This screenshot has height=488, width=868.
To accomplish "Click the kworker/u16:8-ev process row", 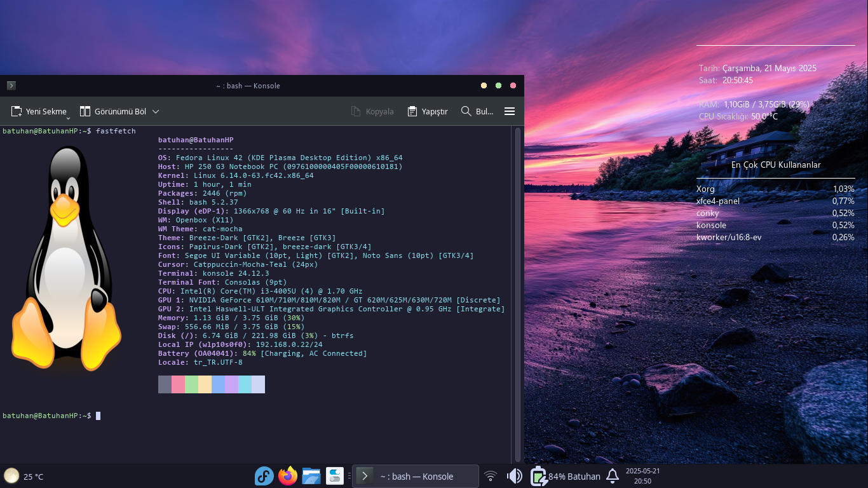I will (x=775, y=237).
